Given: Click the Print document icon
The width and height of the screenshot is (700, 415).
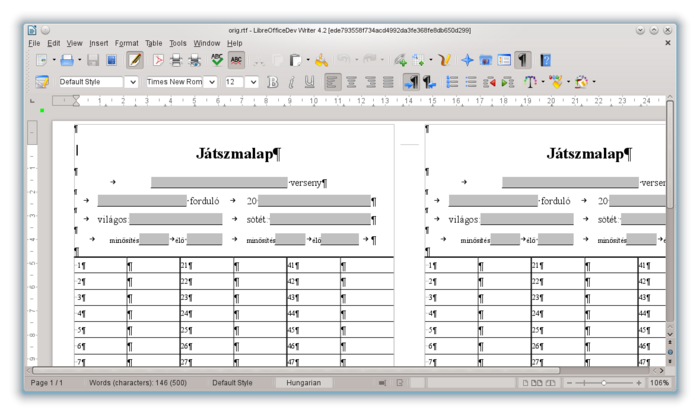Looking at the screenshot, I should point(177,60).
